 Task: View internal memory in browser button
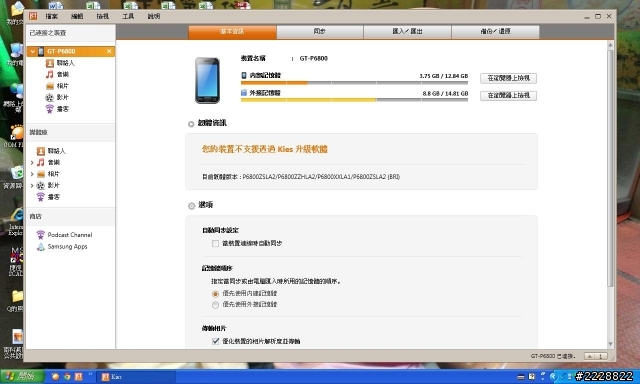point(508,78)
